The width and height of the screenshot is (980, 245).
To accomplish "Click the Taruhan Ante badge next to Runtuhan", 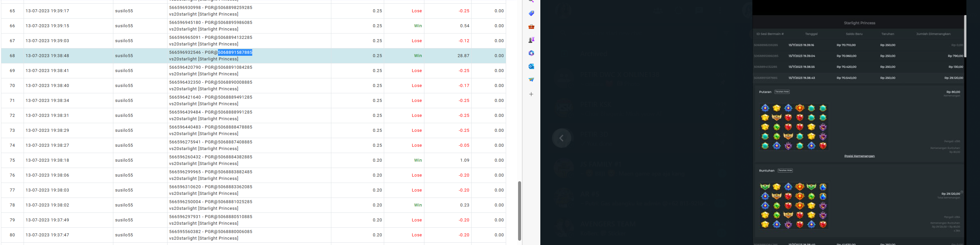I will pos(785,171).
